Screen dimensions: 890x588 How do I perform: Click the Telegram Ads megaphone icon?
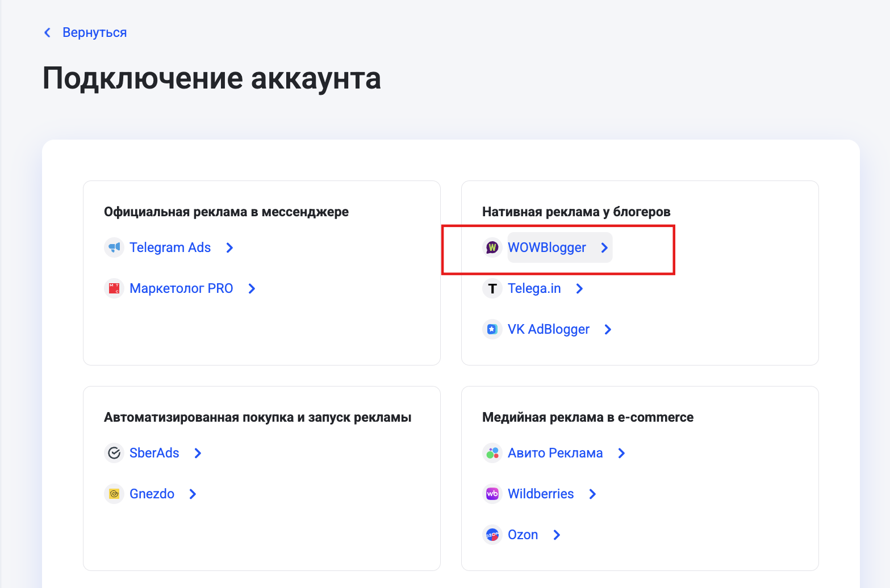click(x=114, y=247)
